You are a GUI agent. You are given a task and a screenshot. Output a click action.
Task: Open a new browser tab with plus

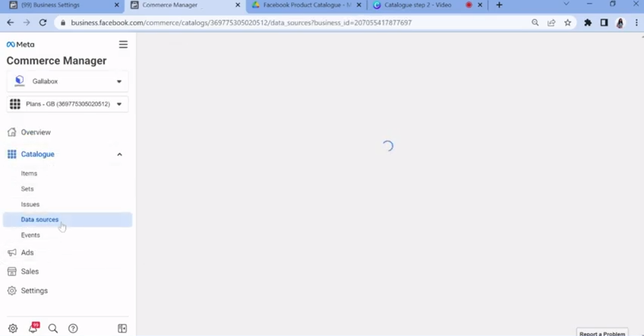[499, 5]
